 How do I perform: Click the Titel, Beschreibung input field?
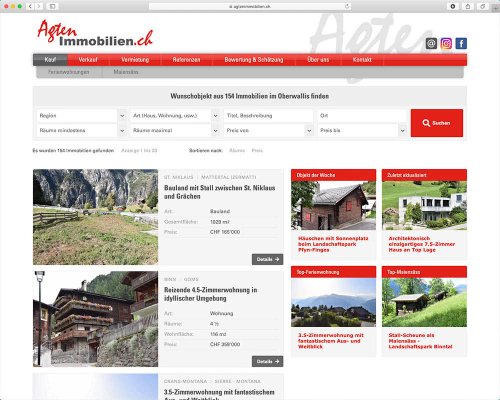269,116
